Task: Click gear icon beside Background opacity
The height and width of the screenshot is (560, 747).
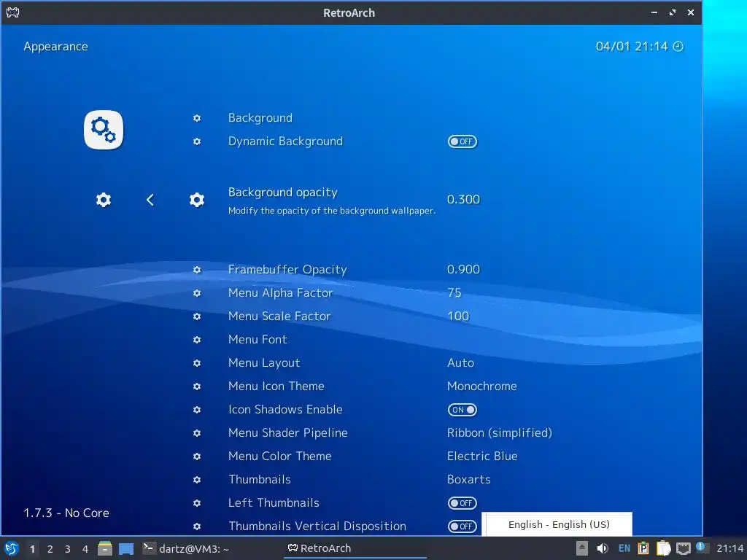Action: point(197,200)
